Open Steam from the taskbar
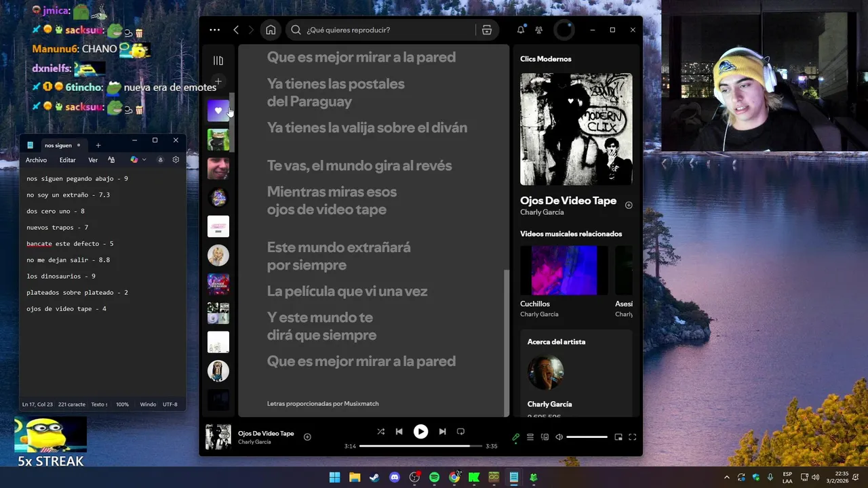Viewport: 868px width, 488px height. (x=374, y=478)
